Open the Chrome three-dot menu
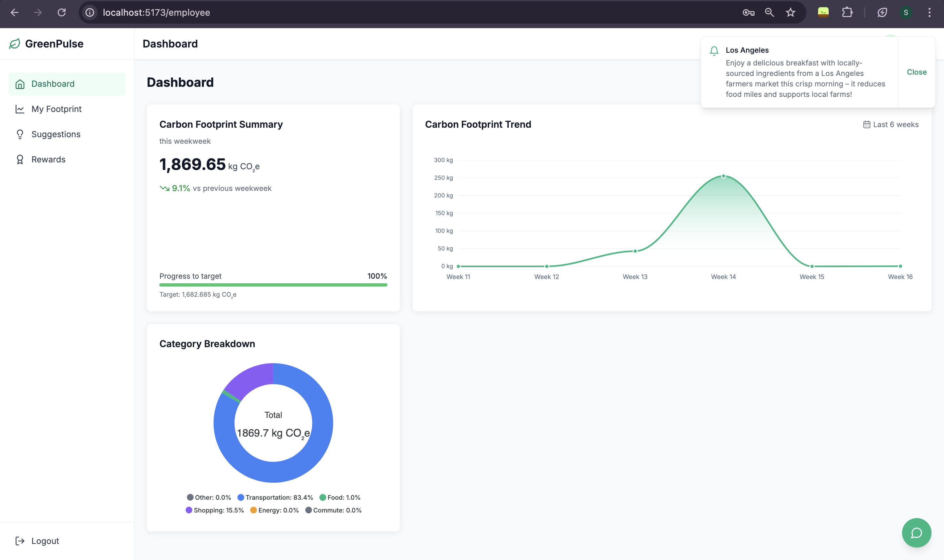 coord(929,12)
